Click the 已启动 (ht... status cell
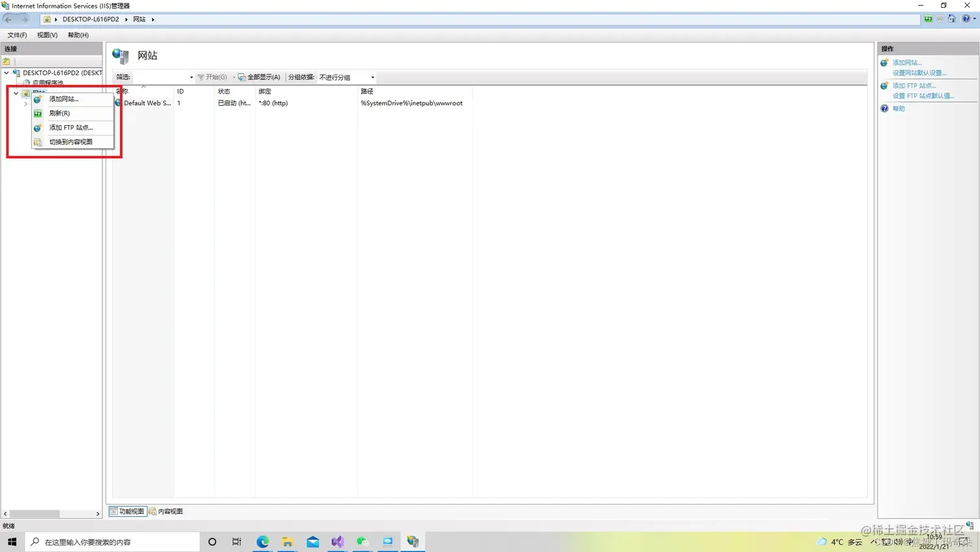The image size is (980, 552). [234, 103]
